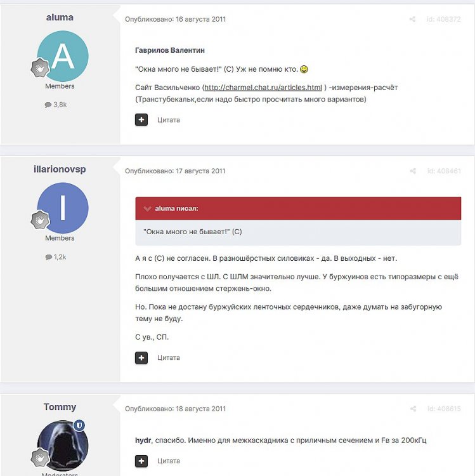The width and height of the screenshot is (475, 476).
Task: Toggle multiquote plus button on illarionovsp's post
Action: tap(141, 357)
